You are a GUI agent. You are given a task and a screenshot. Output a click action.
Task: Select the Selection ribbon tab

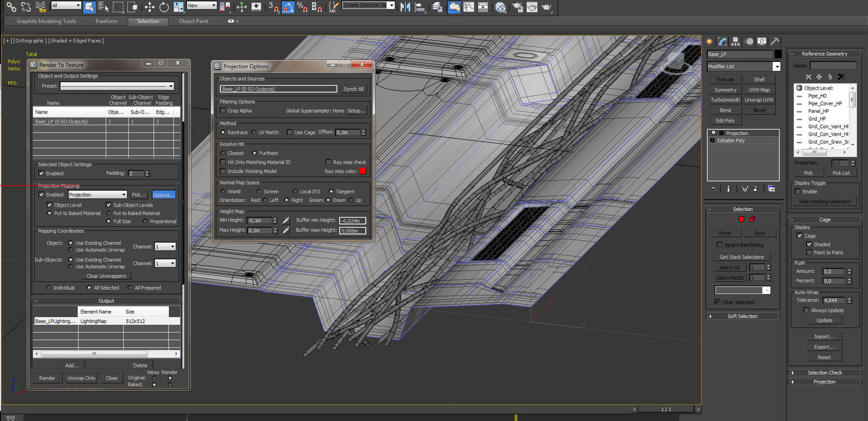coord(148,21)
